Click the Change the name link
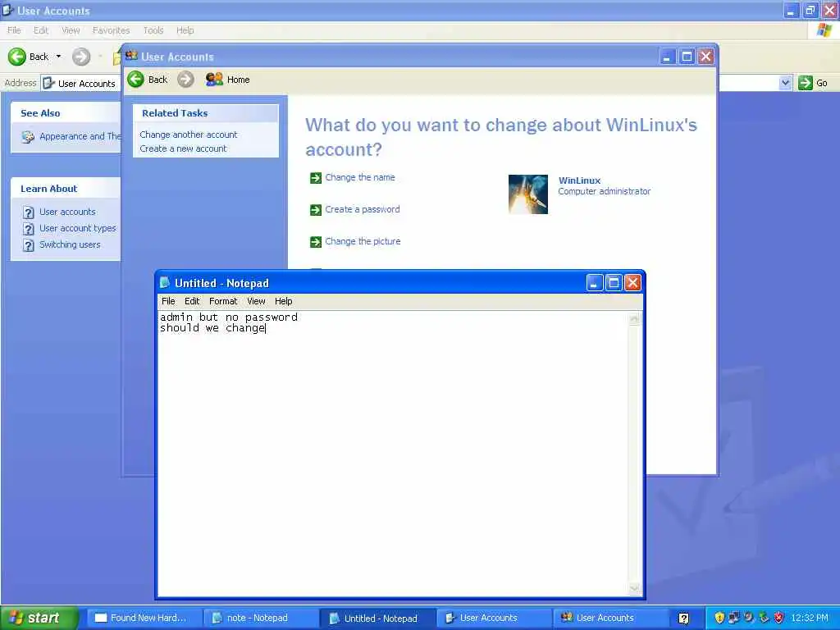Screen dimensions: 840x630 (360, 177)
